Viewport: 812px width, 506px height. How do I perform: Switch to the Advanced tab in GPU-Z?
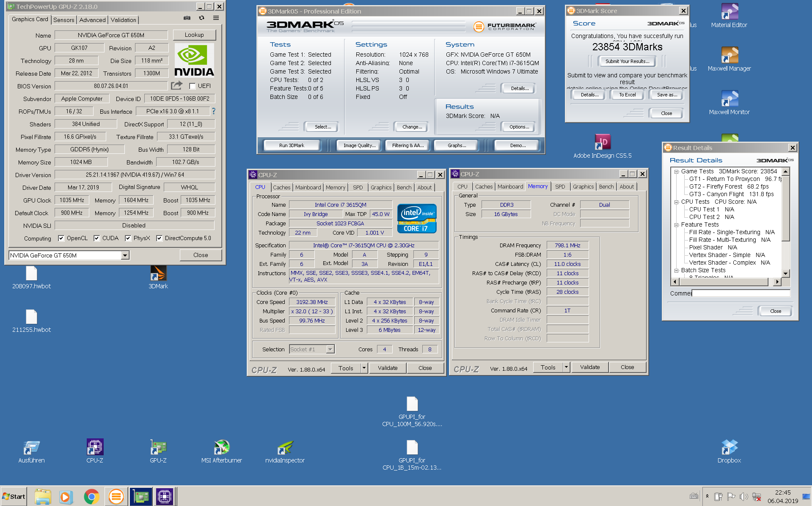coord(92,20)
